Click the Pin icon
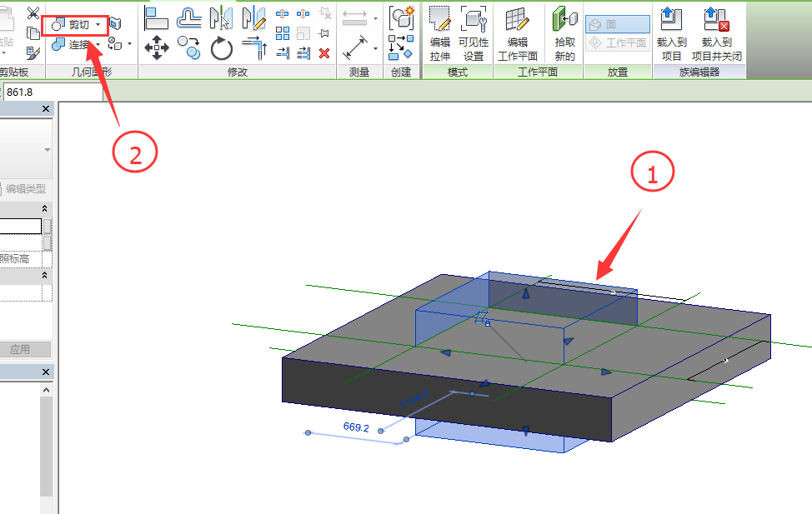Image resolution: width=812 pixels, height=514 pixels. pyautogui.click(x=324, y=33)
